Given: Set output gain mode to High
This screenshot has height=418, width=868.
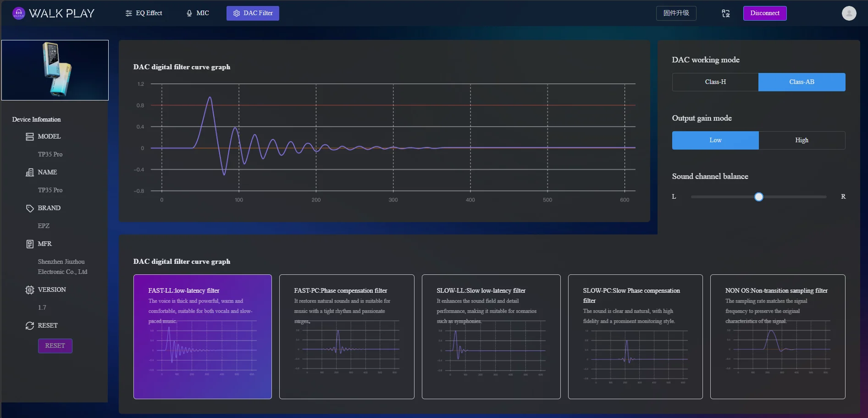Looking at the screenshot, I should [802, 140].
